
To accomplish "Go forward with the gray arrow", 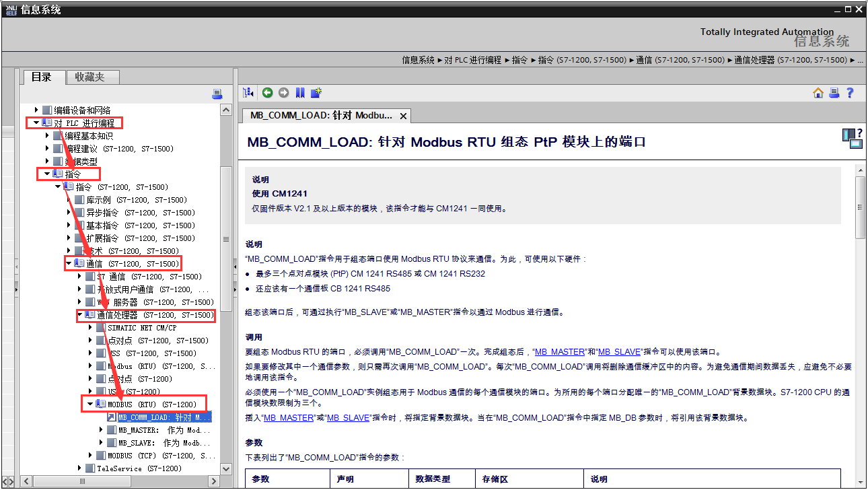I will point(283,92).
